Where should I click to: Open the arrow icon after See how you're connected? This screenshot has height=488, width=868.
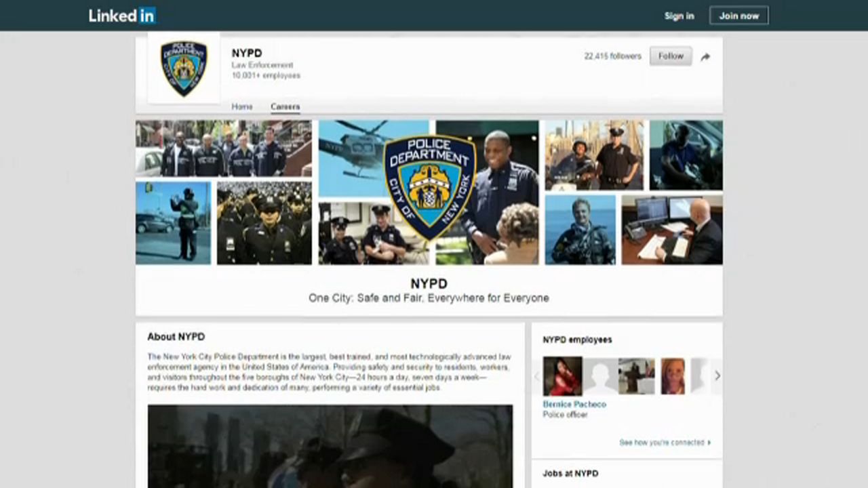tap(709, 442)
